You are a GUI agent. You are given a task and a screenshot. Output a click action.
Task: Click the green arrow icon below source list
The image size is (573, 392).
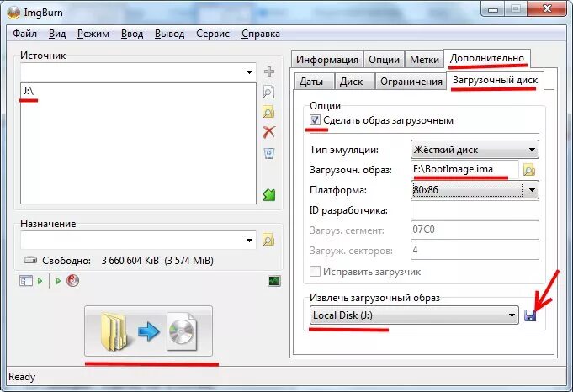pos(269,194)
